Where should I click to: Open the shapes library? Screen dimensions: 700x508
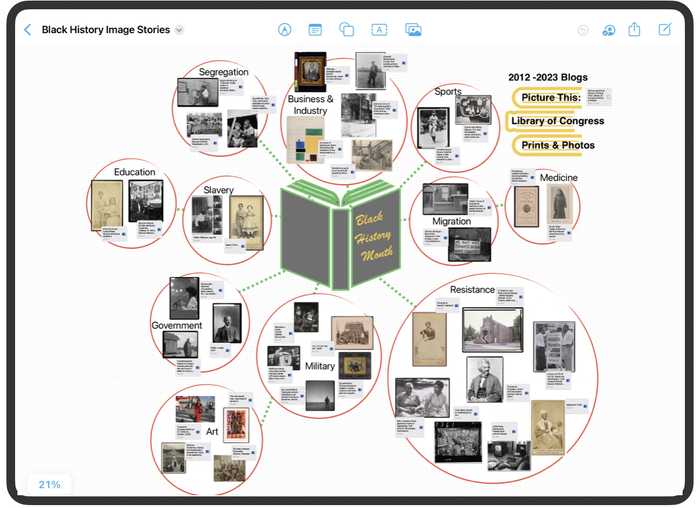pyautogui.click(x=346, y=30)
